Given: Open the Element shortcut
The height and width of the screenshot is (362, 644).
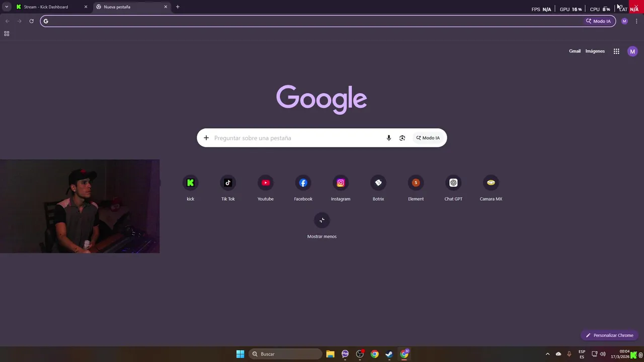Looking at the screenshot, I should tap(416, 188).
